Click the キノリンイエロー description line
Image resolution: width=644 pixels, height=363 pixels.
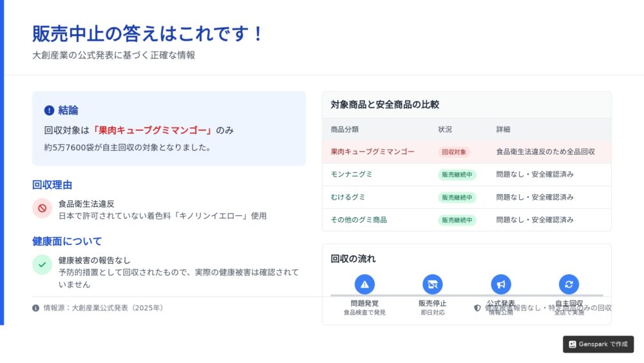[x=163, y=216]
